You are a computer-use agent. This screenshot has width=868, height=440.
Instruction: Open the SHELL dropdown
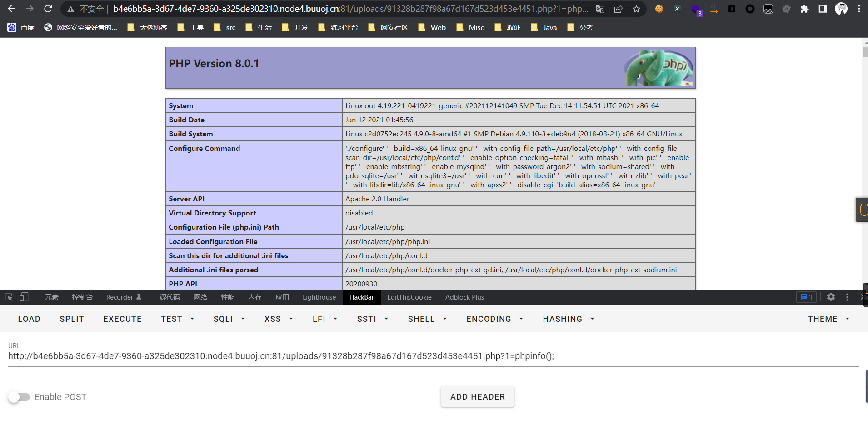(427, 319)
